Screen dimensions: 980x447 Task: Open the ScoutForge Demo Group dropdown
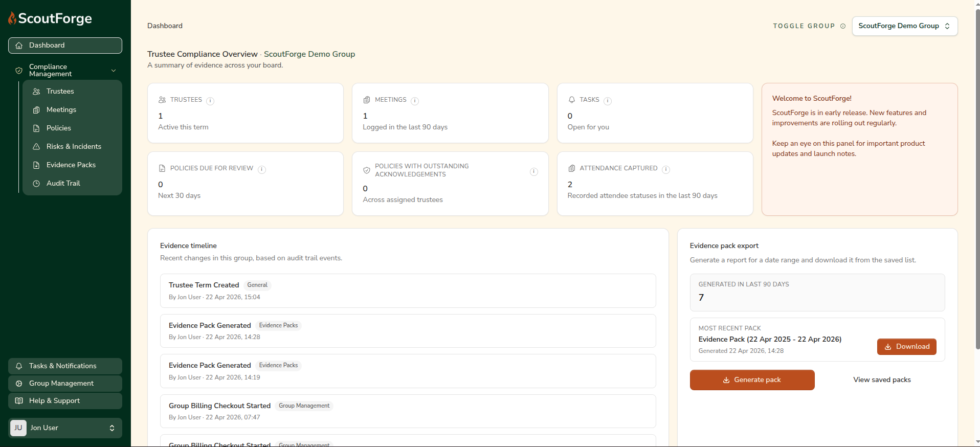[x=905, y=26]
